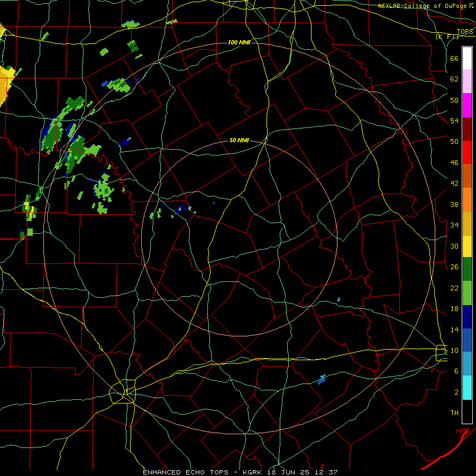476x476 pixels.
Task: Pick the bright orange swatch in the scale
Action: click(x=467, y=199)
